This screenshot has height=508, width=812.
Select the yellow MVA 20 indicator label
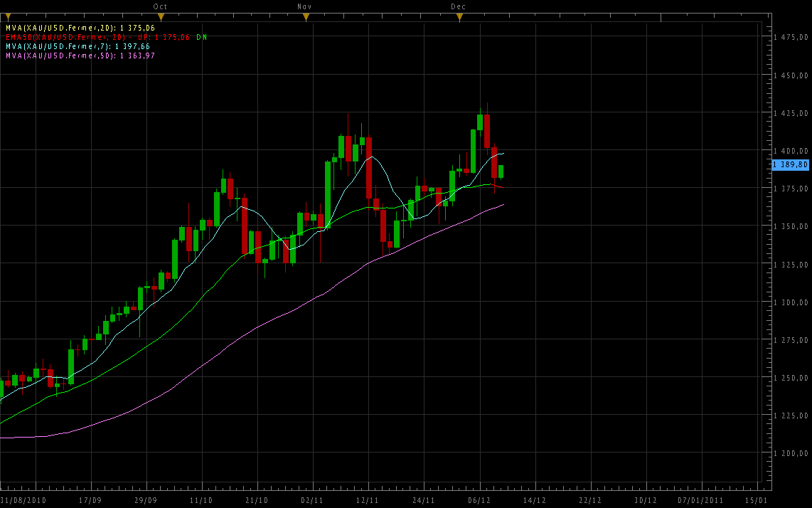pos(80,28)
